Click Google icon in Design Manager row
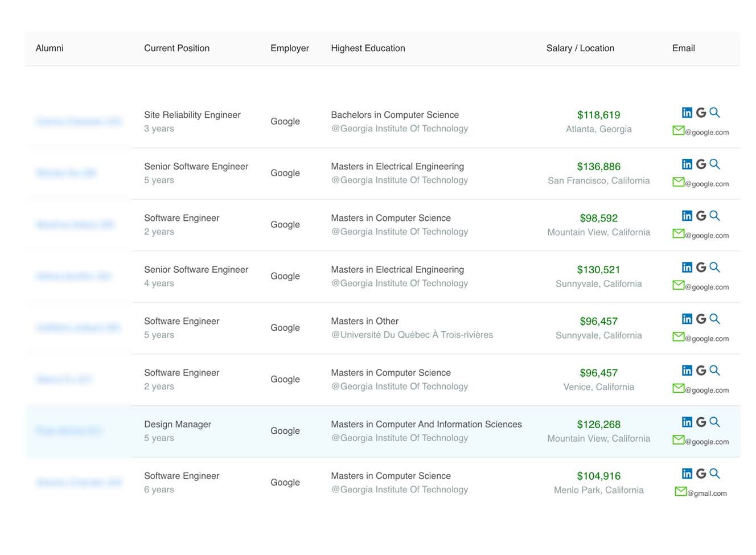The width and height of the screenshot is (756, 555). pyautogui.click(x=701, y=422)
